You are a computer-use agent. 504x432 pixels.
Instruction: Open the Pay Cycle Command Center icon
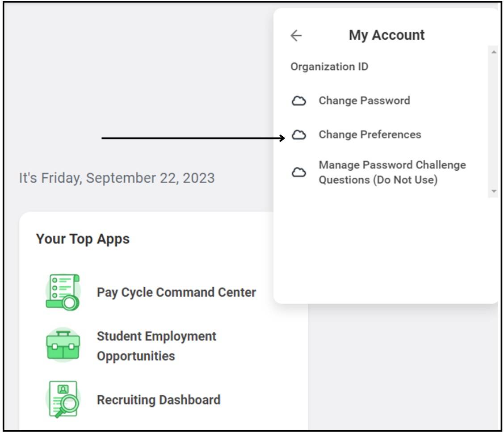coord(63,293)
